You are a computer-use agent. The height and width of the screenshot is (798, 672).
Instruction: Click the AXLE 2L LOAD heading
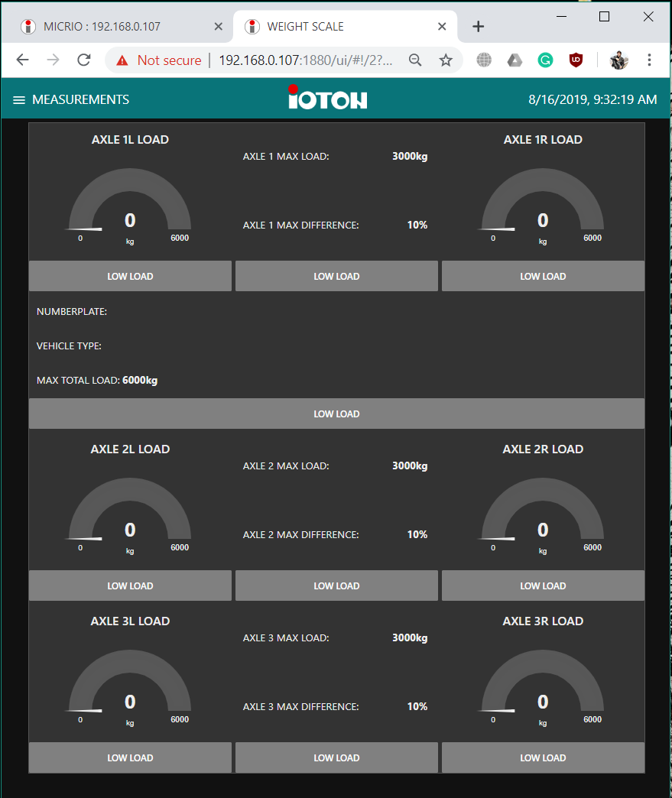coord(130,449)
